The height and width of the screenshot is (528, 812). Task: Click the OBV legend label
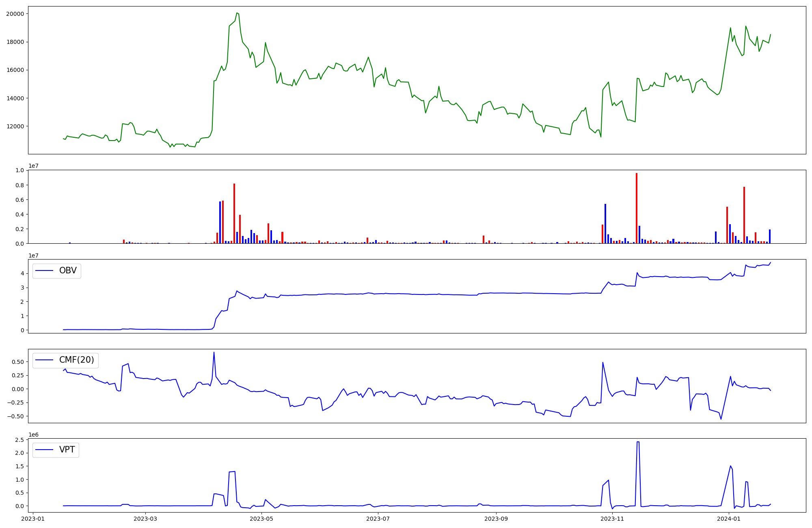click(x=68, y=270)
